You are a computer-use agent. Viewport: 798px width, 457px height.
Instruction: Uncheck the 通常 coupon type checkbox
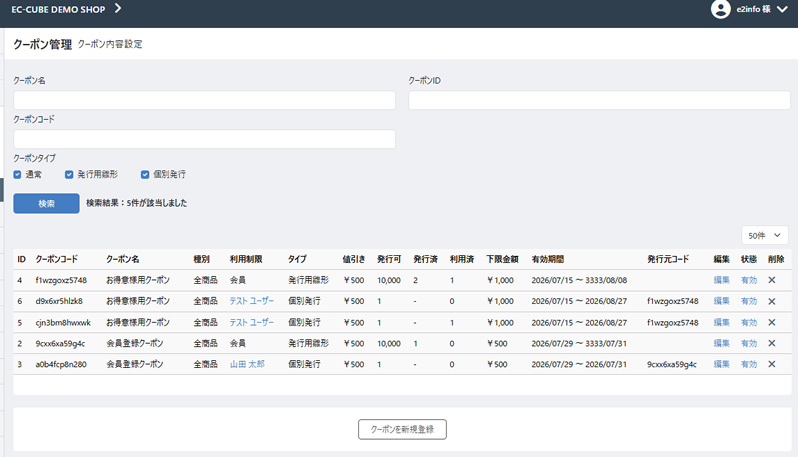tap(18, 175)
